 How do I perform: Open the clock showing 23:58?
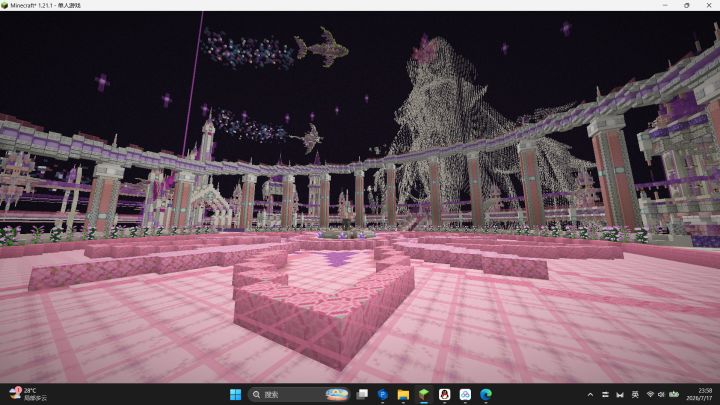pos(699,394)
